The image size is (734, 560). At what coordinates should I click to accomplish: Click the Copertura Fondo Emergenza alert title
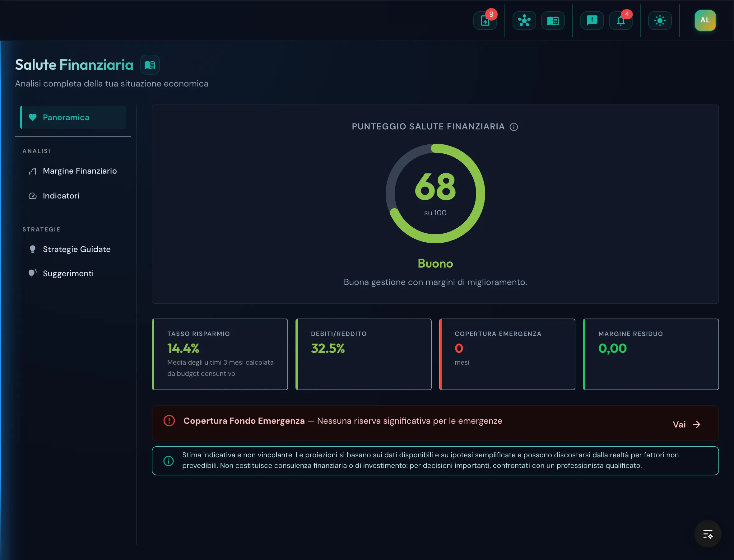coord(244,421)
